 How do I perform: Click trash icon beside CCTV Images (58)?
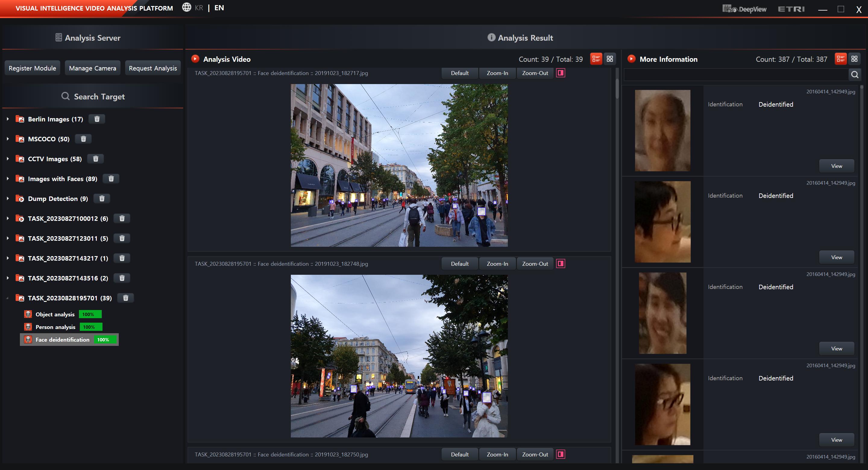95,159
